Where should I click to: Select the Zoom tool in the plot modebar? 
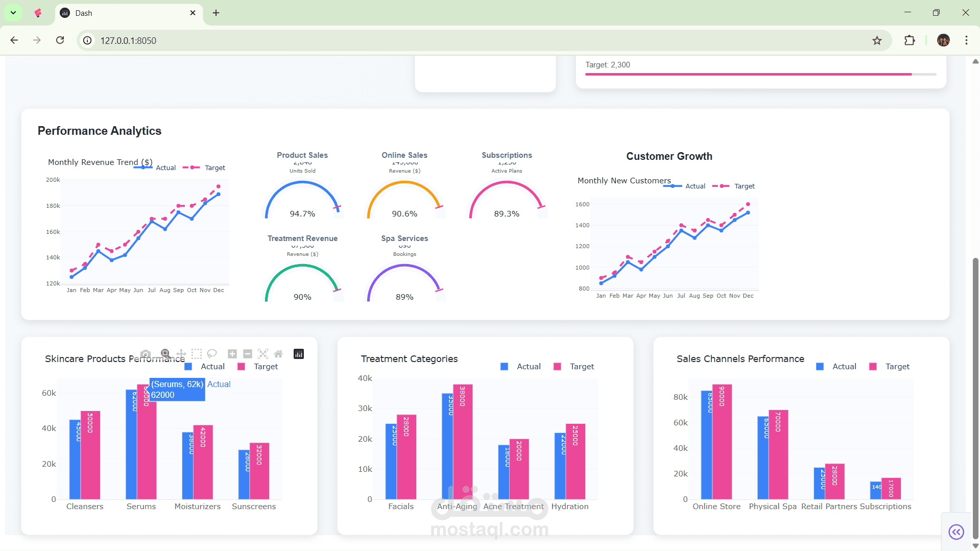tap(165, 354)
